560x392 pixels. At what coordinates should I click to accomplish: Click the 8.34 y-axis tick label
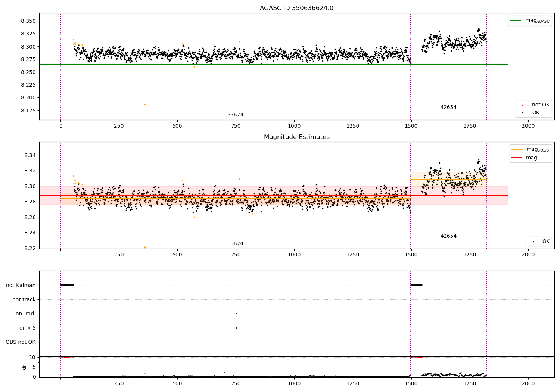coord(30,155)
